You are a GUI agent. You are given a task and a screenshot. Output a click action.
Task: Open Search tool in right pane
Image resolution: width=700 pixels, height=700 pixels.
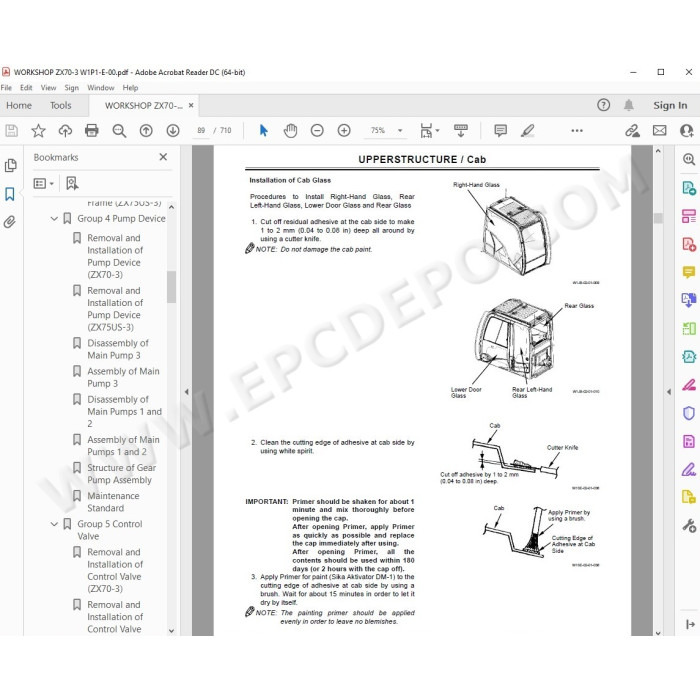(x=688, y=159)
